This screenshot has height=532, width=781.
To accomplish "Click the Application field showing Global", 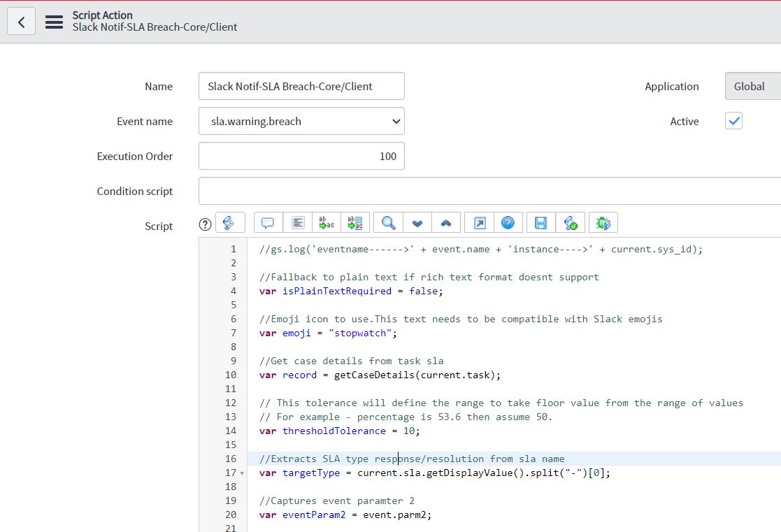I will [752, 86].
